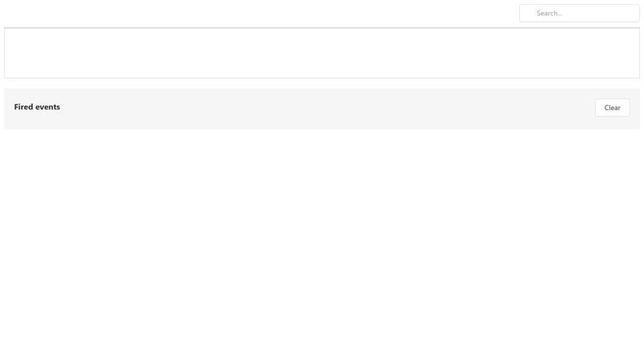Reset fired events using Clear
This screenshot has height=362, width=644.
[612, 108]
